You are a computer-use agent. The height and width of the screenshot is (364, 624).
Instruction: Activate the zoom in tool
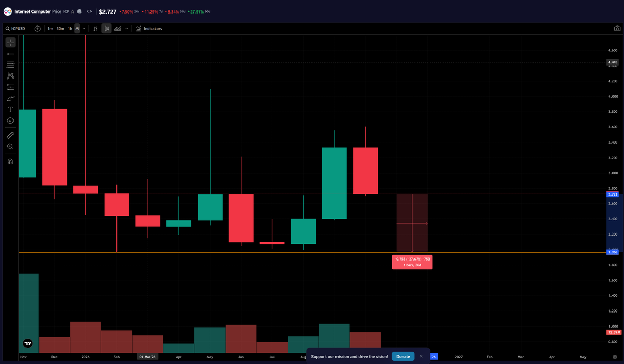pos(10,147)
